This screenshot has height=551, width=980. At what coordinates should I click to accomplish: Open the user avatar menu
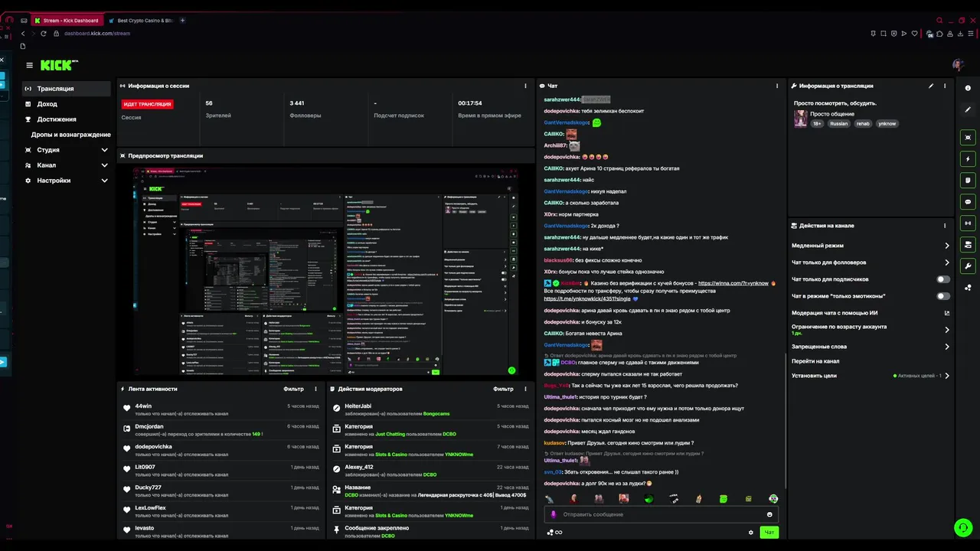[958, 65]
